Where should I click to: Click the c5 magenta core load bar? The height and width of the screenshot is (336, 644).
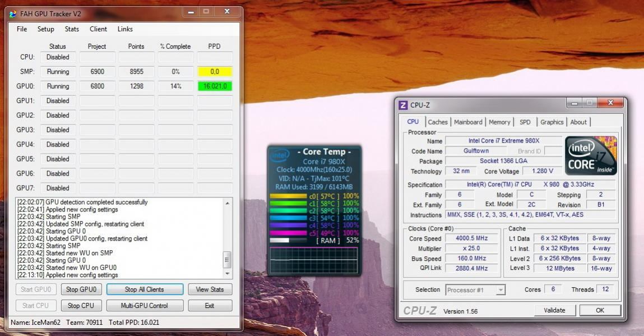pos(288,233)
